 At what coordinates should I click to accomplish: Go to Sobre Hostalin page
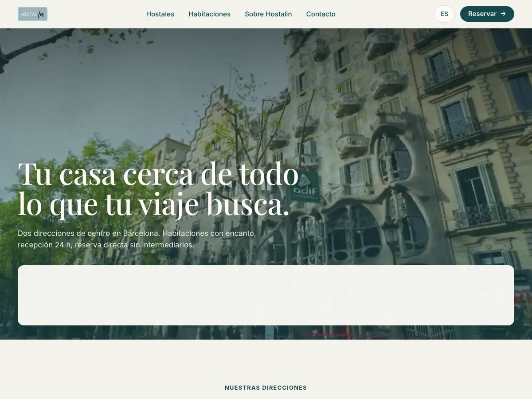point(268,14)
